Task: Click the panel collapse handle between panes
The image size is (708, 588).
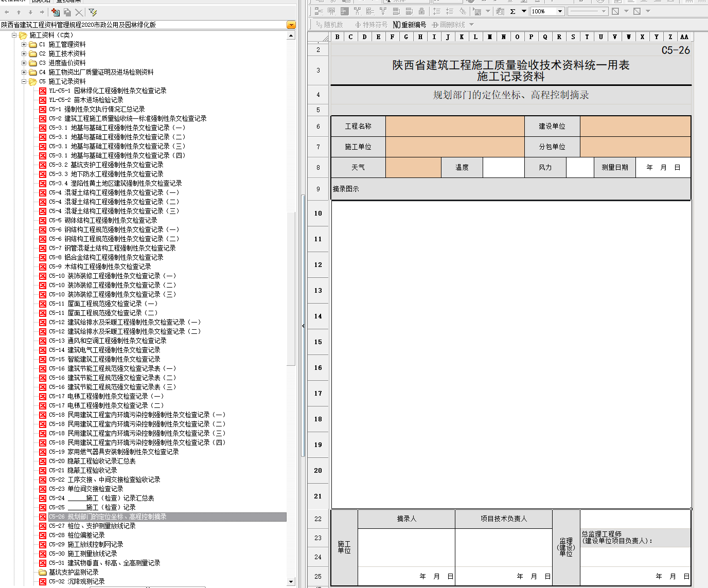Action: tap(303, 326)
